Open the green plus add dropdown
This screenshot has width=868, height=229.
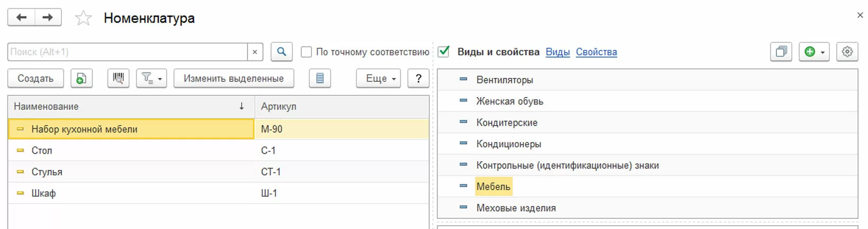[x=814, y=52]
